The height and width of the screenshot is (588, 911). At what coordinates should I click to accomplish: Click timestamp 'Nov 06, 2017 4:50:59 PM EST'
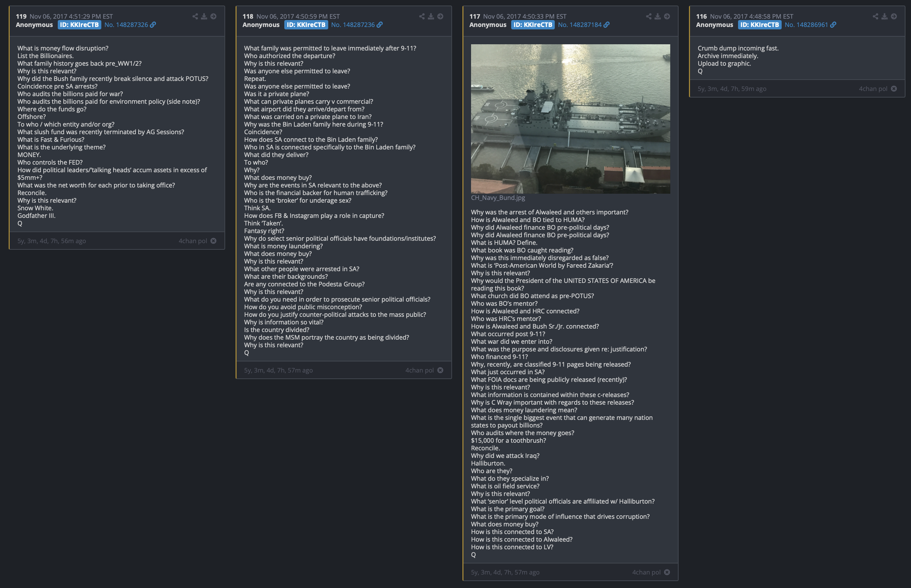coord(298,16)
